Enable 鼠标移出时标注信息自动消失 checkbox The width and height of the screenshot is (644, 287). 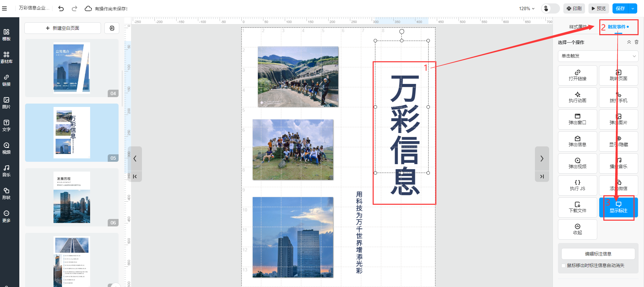pyautogui.click(x=563, y=266)
